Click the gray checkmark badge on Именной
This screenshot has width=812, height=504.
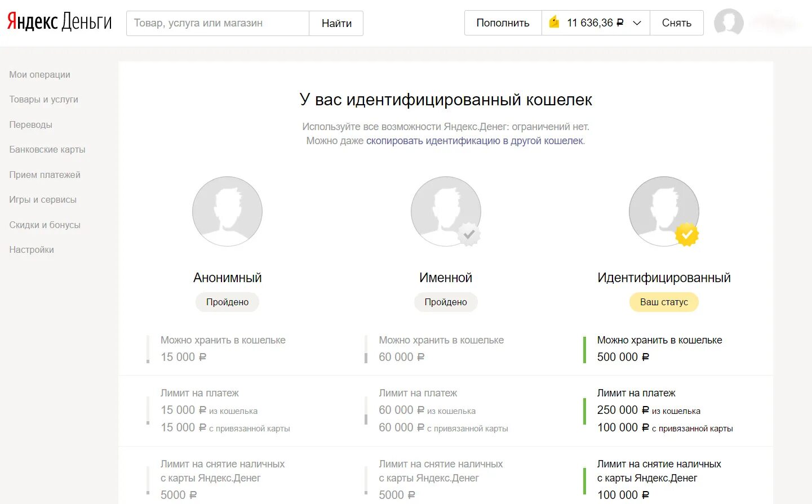pos(469,234)
